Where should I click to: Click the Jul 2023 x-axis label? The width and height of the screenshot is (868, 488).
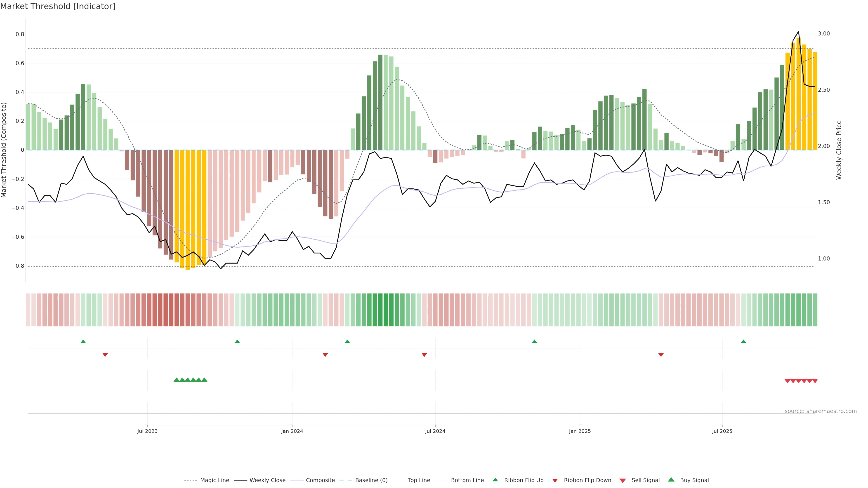click(x=147, y=431)
